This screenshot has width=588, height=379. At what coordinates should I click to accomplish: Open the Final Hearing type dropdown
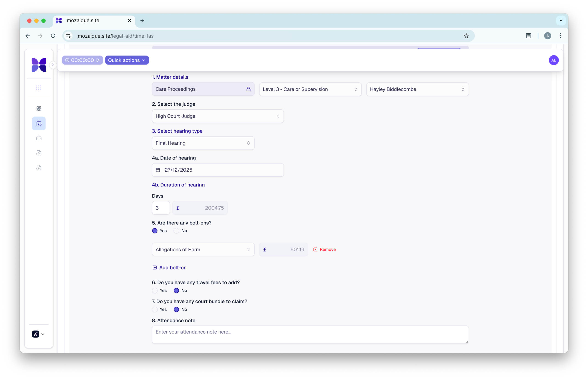[203, 143]
